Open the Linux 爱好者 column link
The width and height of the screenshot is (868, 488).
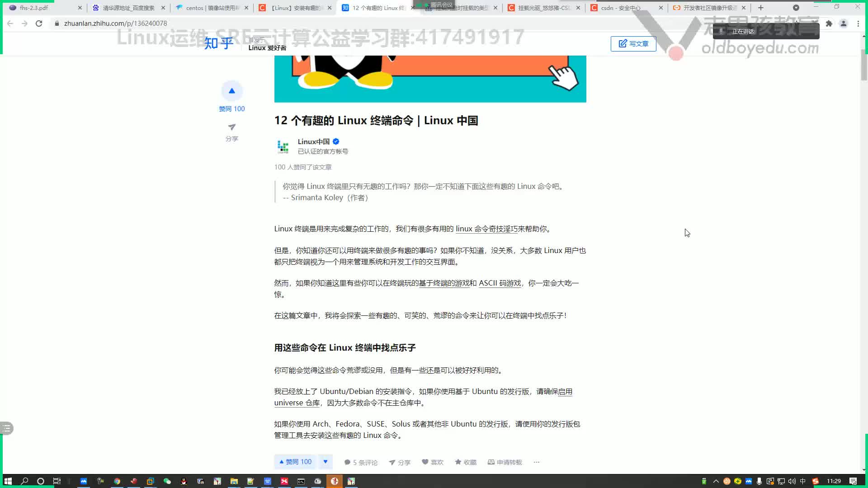(x=267, y=48)
